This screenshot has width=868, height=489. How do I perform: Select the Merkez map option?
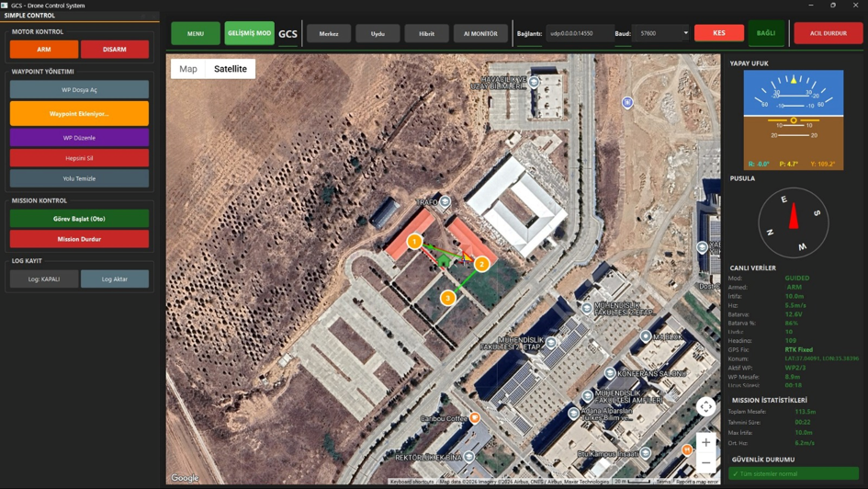(329, 34)
